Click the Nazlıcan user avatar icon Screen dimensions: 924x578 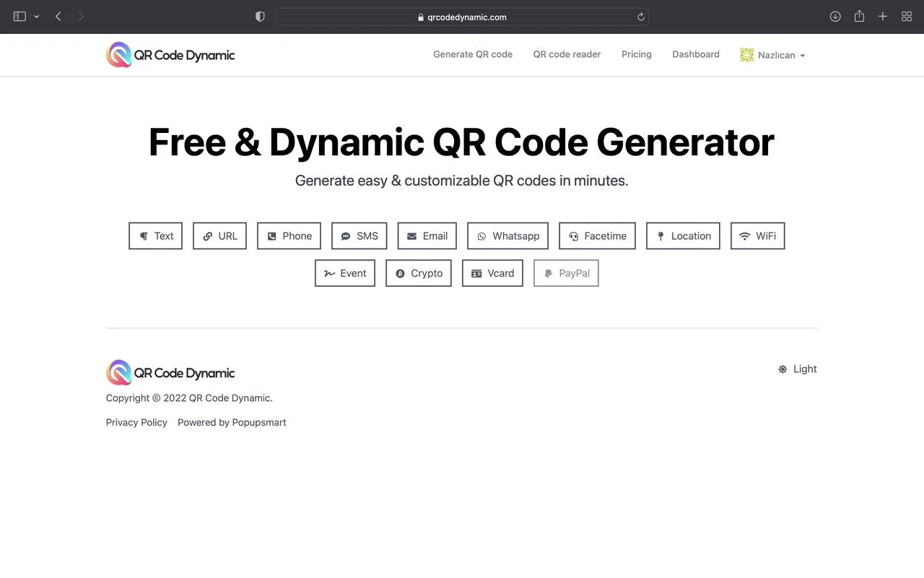click(746, 55)
